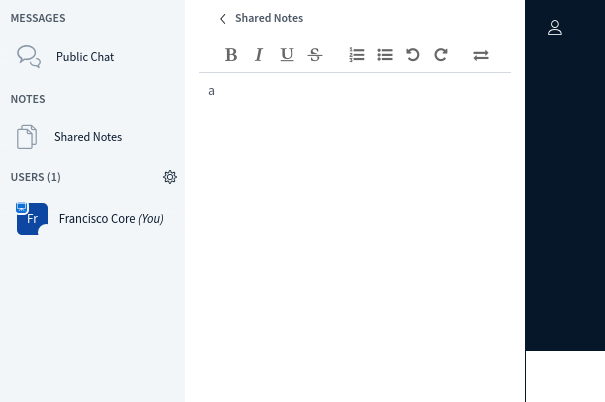Click the letter 'a' in the note
The height and width of the screenshot is (402, 605).
(211, 91)
